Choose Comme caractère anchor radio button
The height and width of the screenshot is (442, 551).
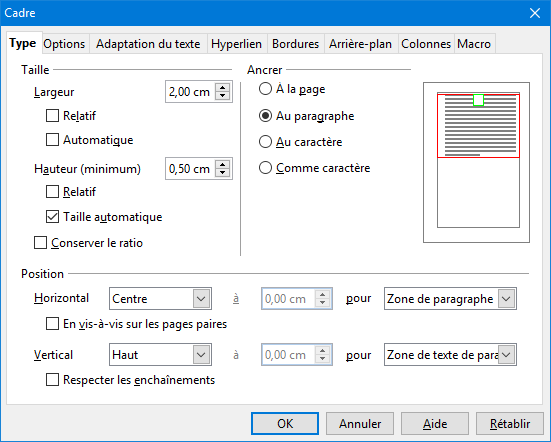click(265, 168)
